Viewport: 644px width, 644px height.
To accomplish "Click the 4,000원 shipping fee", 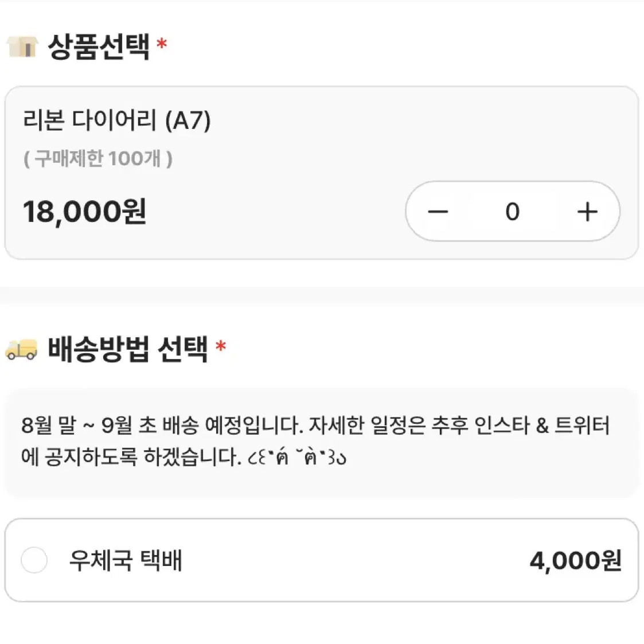I will (575, 560).
